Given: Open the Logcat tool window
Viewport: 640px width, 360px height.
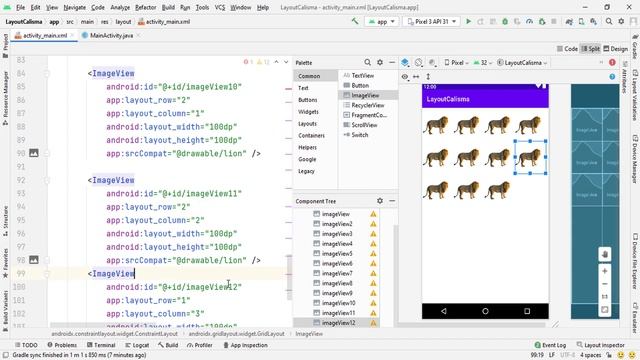Looking at the screenshot, I should 137,345.
